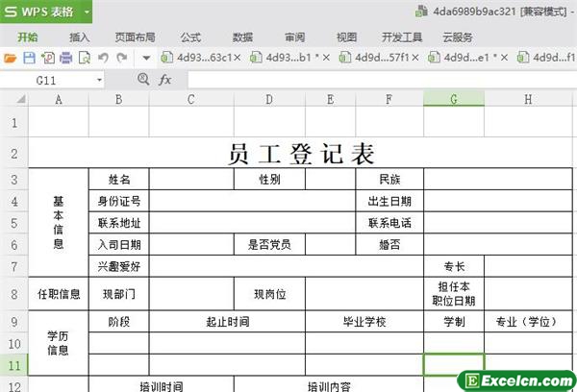Open the 公式 ribbon tab
Image resolution: width=577 pixels, height=392 pixels.
tap(190, 37)
